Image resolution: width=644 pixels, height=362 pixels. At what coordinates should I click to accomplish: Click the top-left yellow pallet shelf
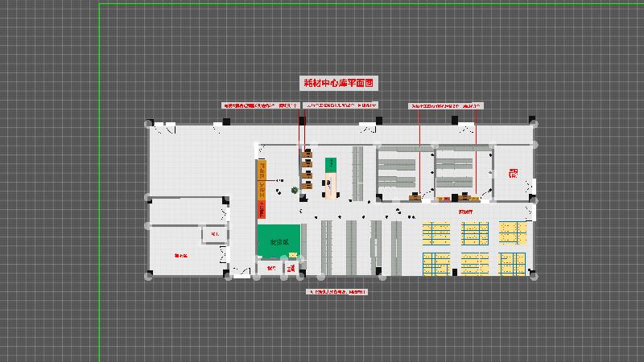tap(436, 232)
